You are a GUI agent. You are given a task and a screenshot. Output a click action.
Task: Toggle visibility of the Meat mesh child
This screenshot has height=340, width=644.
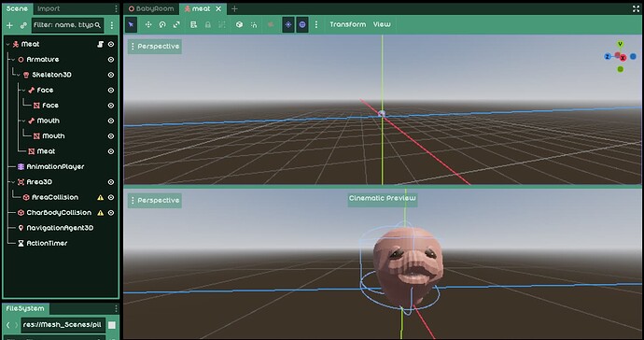[x=111, y=151]
